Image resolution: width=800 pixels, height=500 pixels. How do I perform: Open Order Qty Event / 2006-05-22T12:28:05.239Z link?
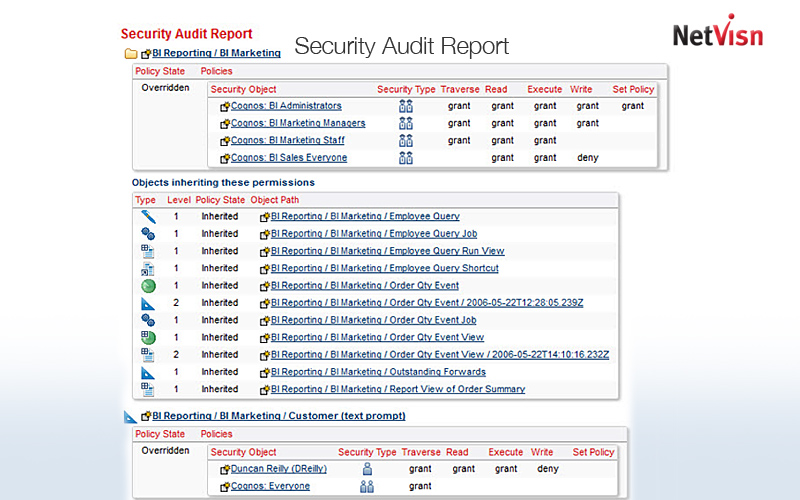pyautogui.click(x=427, y=303)
